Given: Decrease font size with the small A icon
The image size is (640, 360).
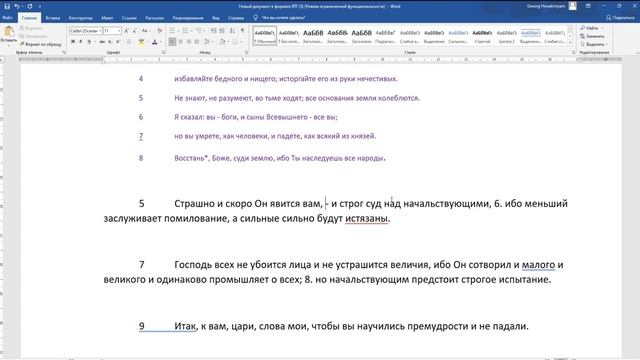Looking at the screenshot, I should point(134,31).
